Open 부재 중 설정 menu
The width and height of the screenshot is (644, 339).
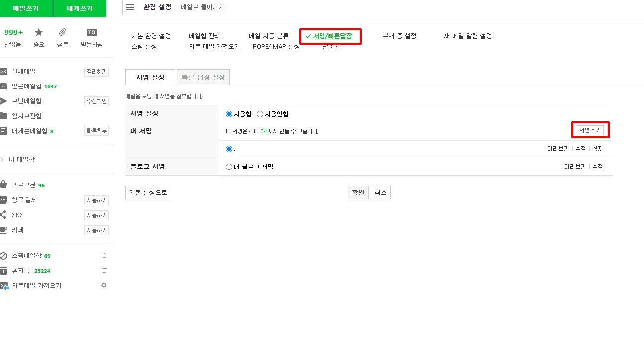point(399,36)
